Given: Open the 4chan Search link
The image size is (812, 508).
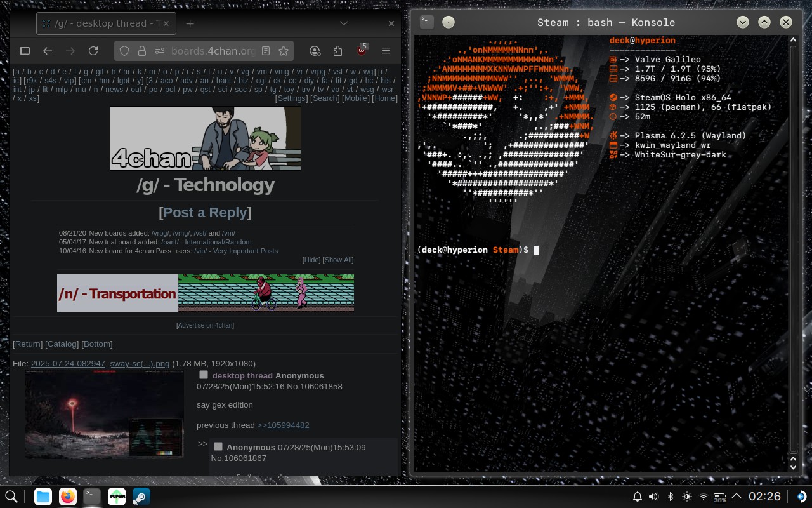Looking at the screenshot, I should pos(325,98).
